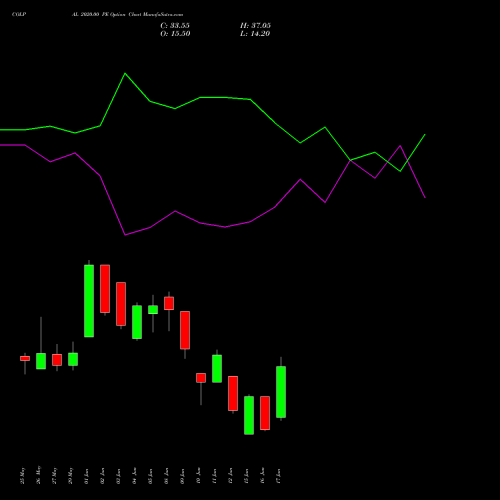Click the red candle above 09 Jun
Image resolution: width=500 pixels, height=500 pixels.
pyautogui.click(x=185, y=330)
